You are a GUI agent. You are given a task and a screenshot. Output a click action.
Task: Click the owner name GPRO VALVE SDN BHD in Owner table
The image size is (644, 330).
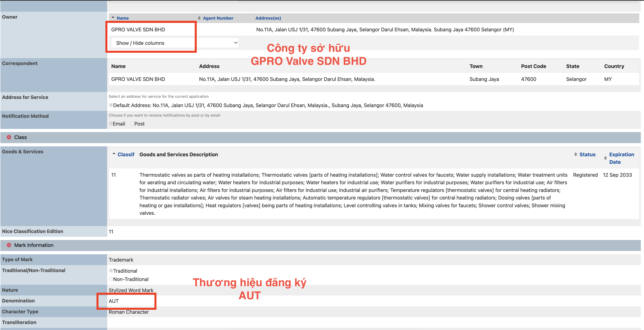pyautogui.click(x=138, y=30)
